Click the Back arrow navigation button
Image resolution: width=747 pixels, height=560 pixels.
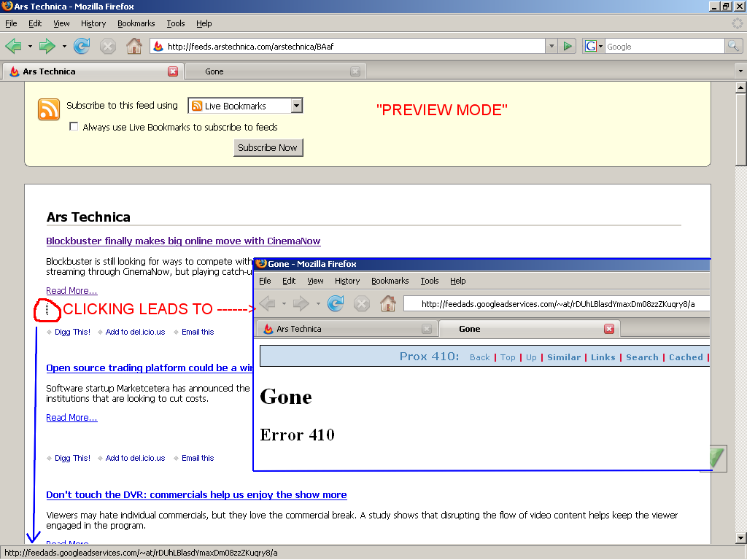click(x=14, y=47)
